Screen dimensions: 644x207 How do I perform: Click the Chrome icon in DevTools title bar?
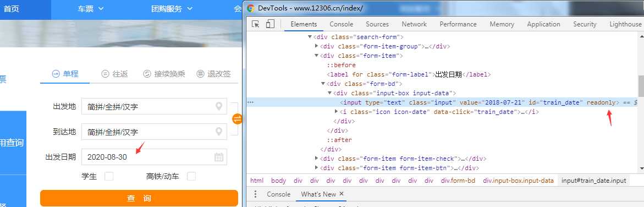(251, 8)
